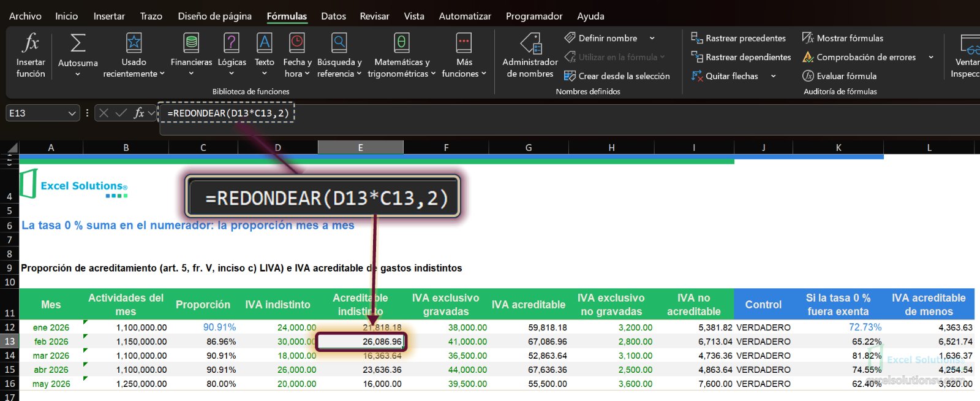Select column header K
980x401 pixels.
(x=839, y=147)
